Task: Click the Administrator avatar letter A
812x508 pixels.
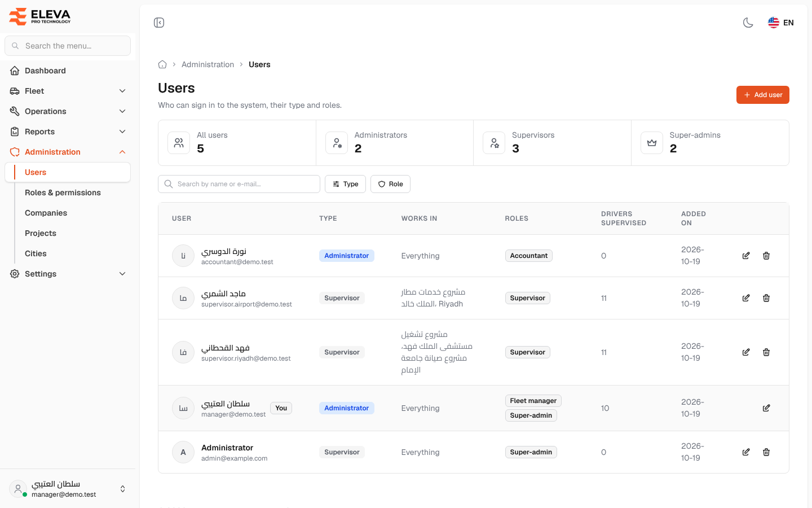Action: pos(183,452)
